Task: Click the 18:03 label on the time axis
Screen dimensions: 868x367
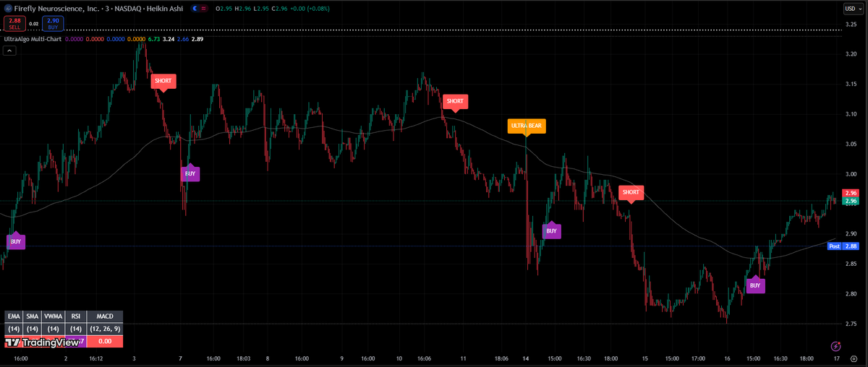Action: (x=243, y=358)
